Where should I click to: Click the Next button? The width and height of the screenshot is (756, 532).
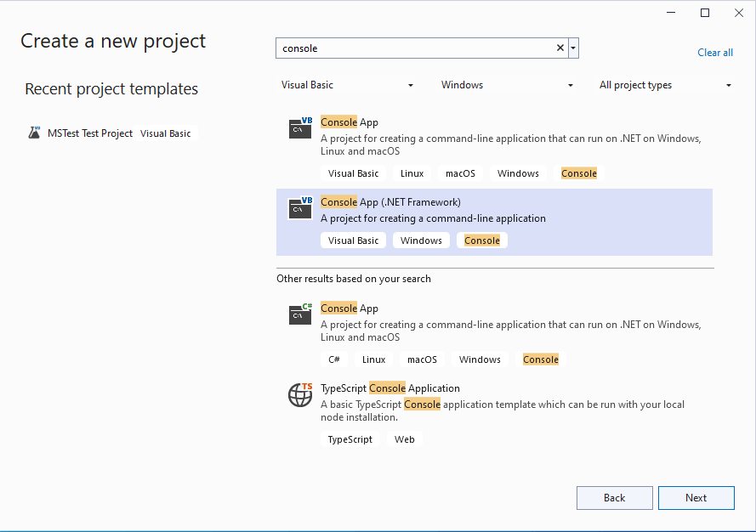coord(696,498)
